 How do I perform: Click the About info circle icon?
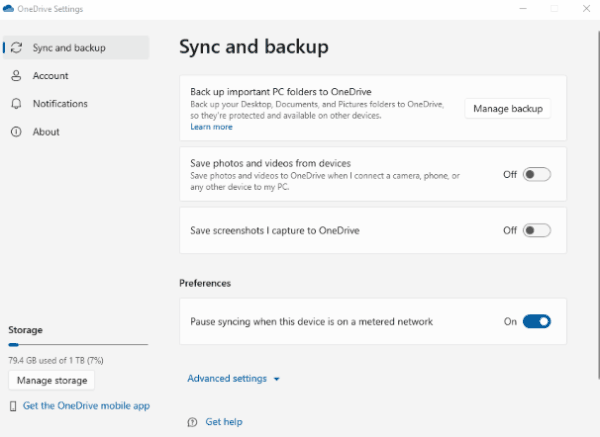[x=16, y=132]
